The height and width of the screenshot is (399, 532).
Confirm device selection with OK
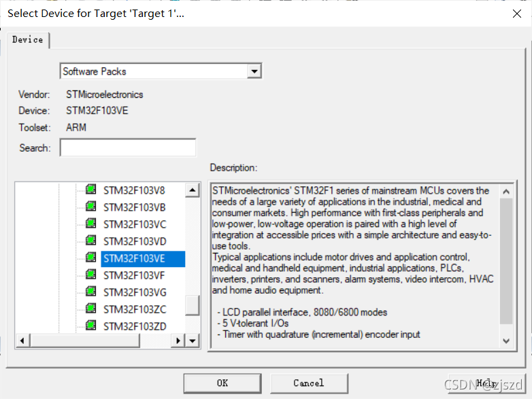pos(222,383)
